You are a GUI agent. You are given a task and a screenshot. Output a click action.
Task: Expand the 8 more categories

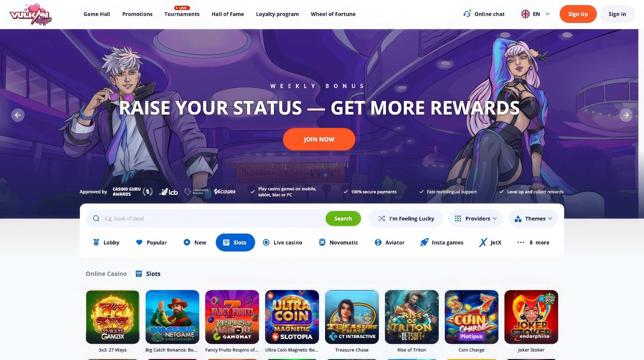coord(533,242)
